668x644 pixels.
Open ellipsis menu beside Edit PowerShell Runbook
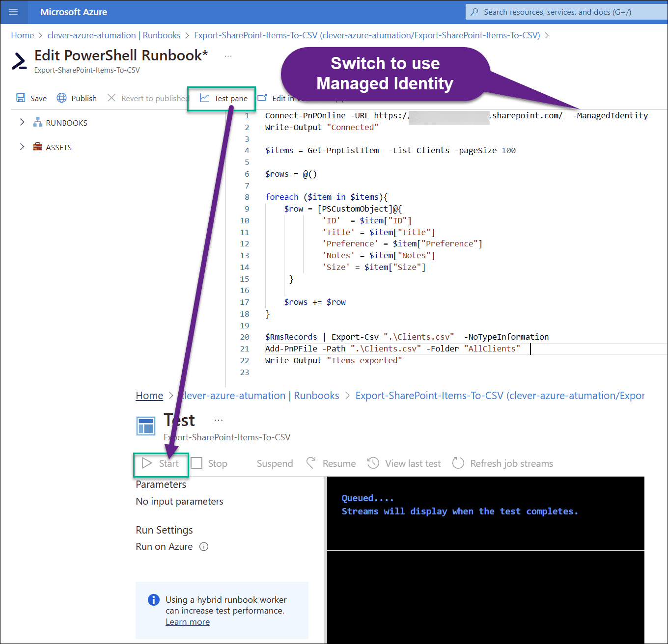coord(228,56)
